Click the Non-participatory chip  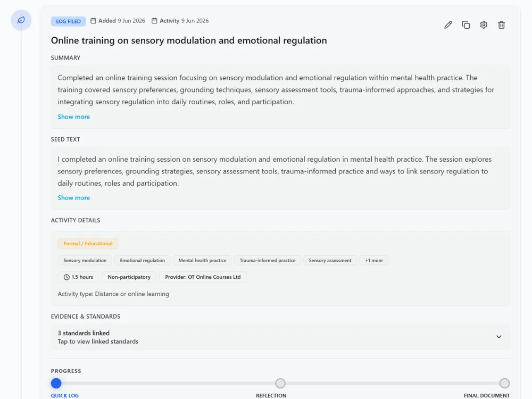(129, 277)
